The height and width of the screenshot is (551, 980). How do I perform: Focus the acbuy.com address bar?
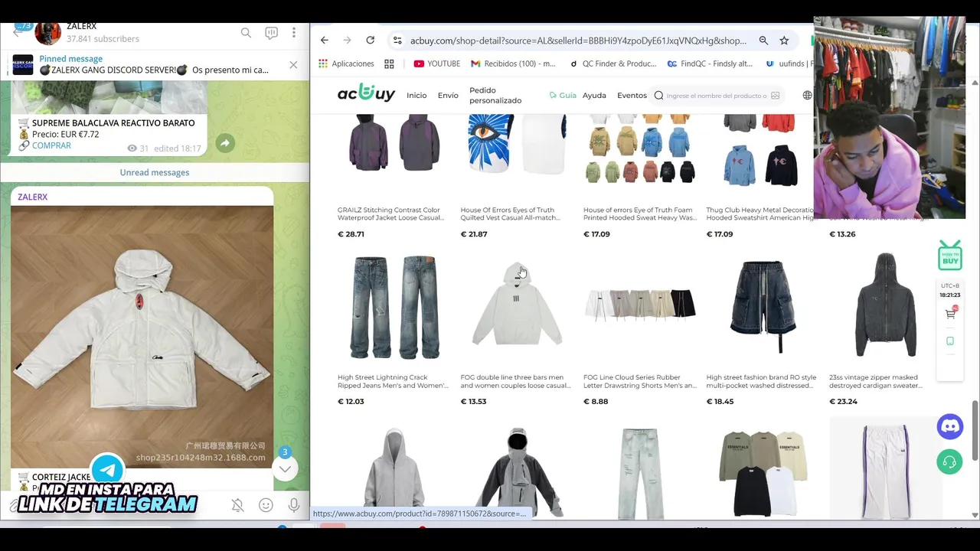578,41
